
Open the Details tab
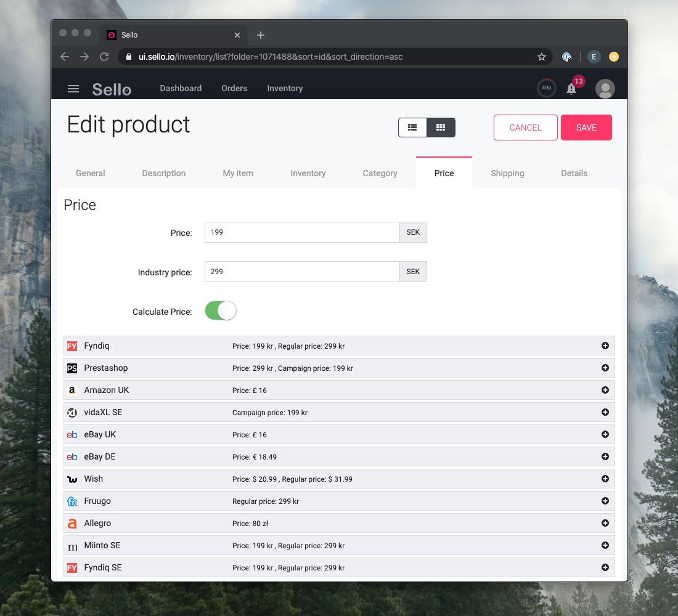tap(574, 173)
